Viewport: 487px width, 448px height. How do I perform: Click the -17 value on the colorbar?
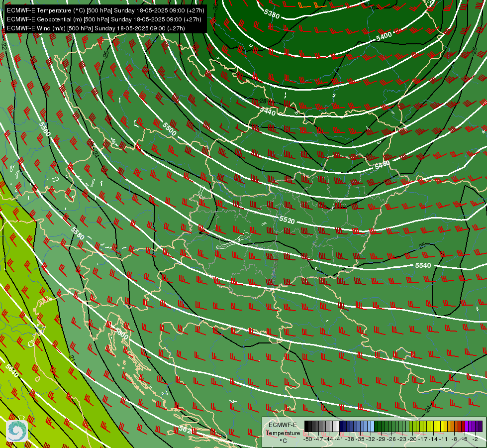(x=423, y=440)
